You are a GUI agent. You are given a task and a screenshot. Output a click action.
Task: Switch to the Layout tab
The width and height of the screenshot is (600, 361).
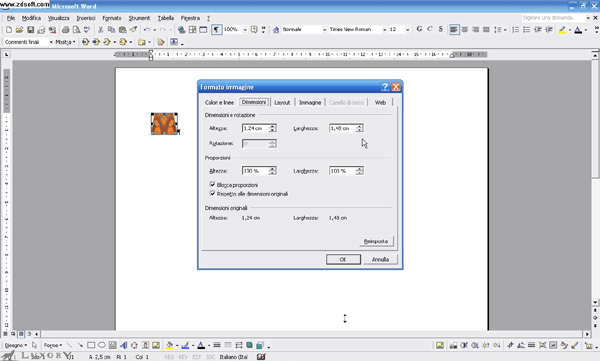282,102
